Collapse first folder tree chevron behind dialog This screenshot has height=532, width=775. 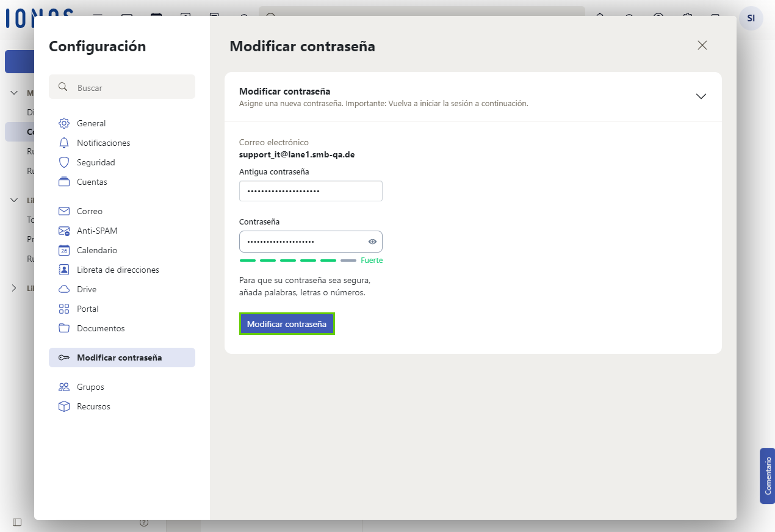pyautogui.click(x=14, y=93)
